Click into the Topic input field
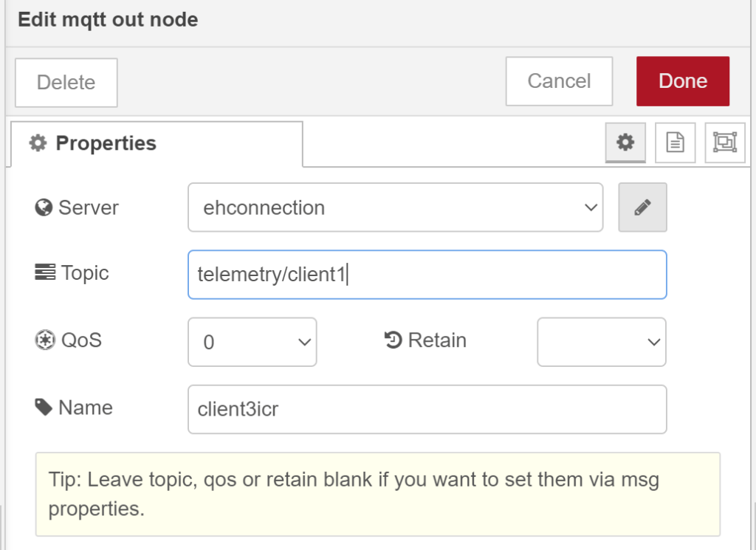Screen dimensions: 756x550 pos(427,275)
